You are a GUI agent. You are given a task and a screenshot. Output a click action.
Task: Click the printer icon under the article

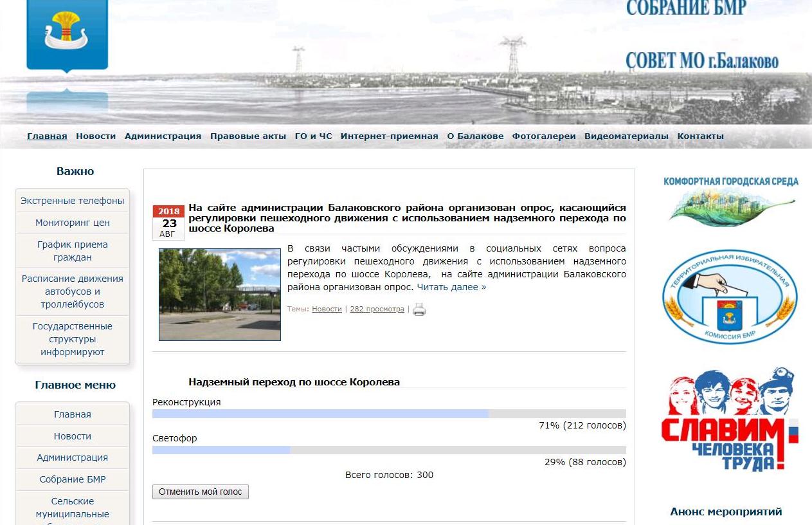click(x=419, y=309)
